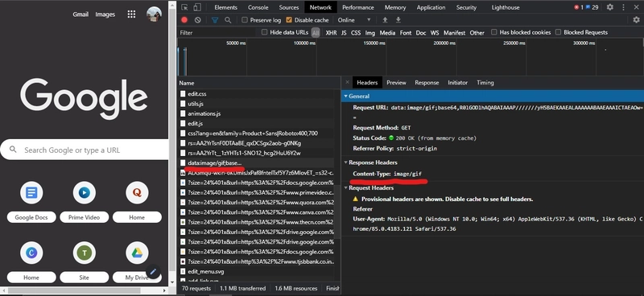Check Blocked Requests
The width and height of the screenshot is (644, 296).
(x=558, y=32)
